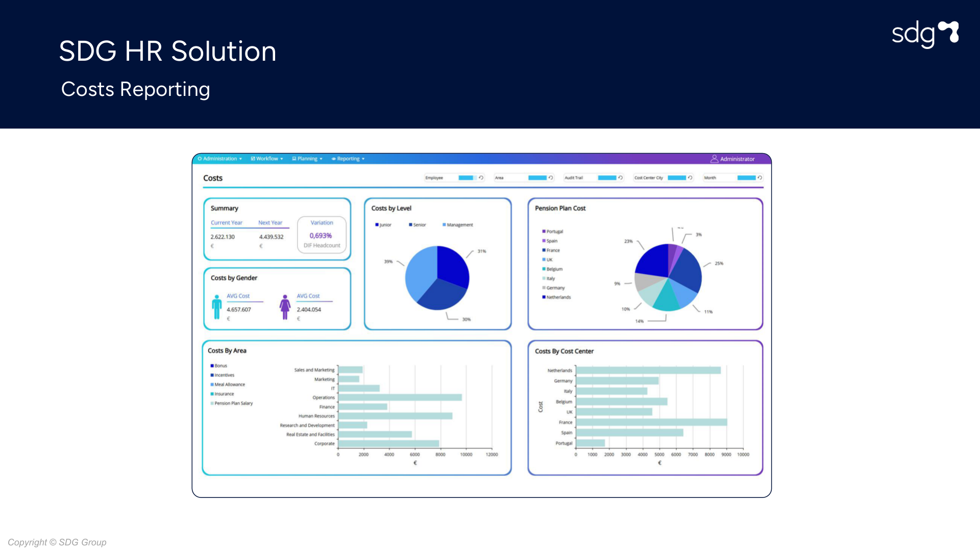Click the Variation box in Summary
The image size is (980, 551).
[322, 235]
